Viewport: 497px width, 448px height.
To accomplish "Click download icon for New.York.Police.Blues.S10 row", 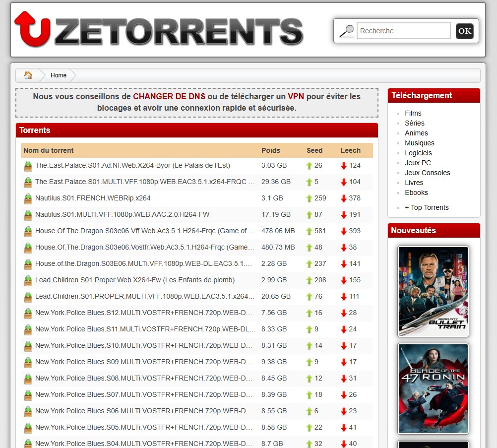I will tap(28, 346).
